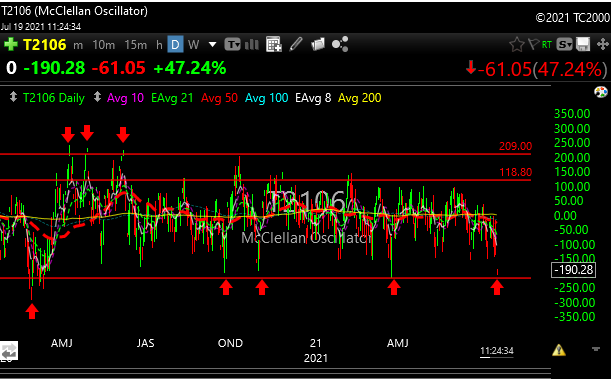Switch to the 15m timeframe
This screenshot has width=611, height=379.
tap(136, 45)
